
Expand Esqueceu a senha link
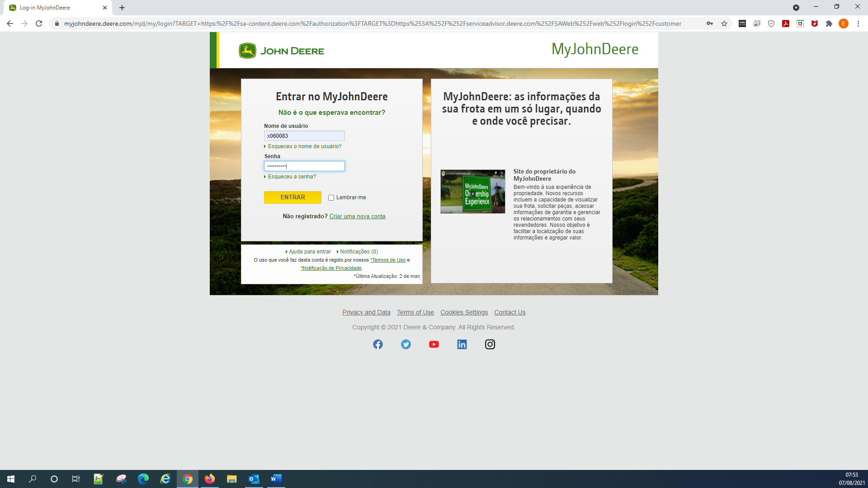[292, 177]
